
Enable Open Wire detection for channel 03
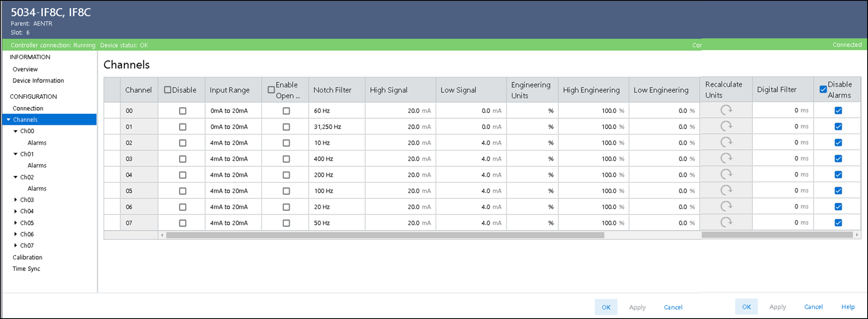point(286,159)
